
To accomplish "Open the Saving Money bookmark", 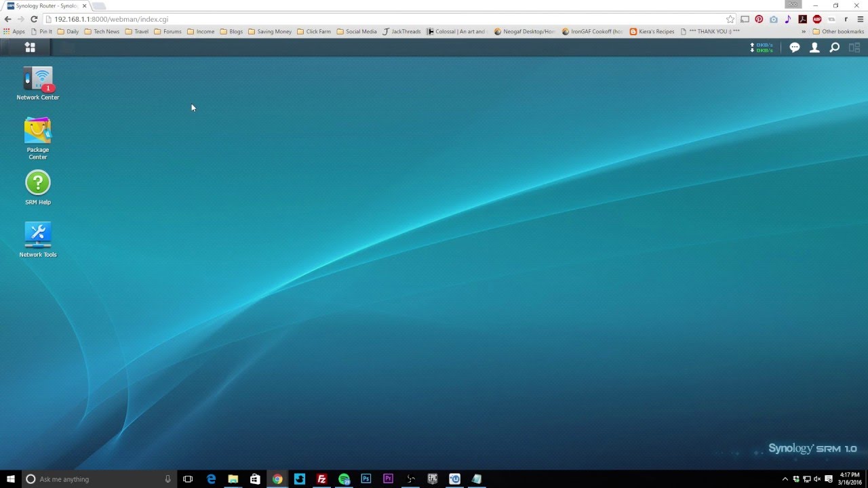I will tap(274, 31).
